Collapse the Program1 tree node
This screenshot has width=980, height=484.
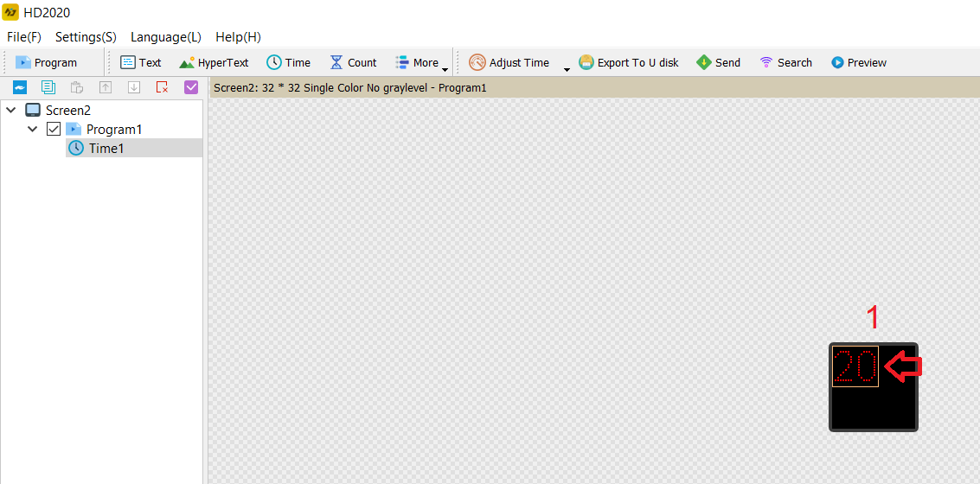33,129
